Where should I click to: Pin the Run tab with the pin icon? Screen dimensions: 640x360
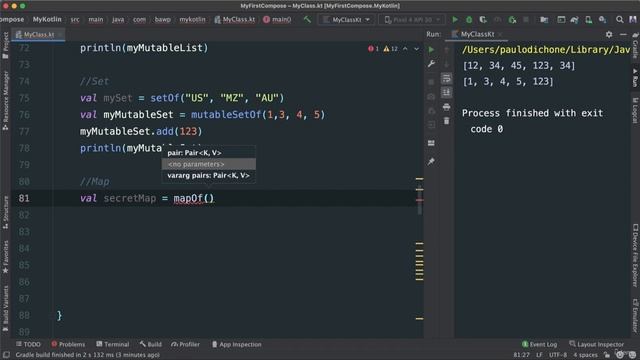tap(431, 162)
